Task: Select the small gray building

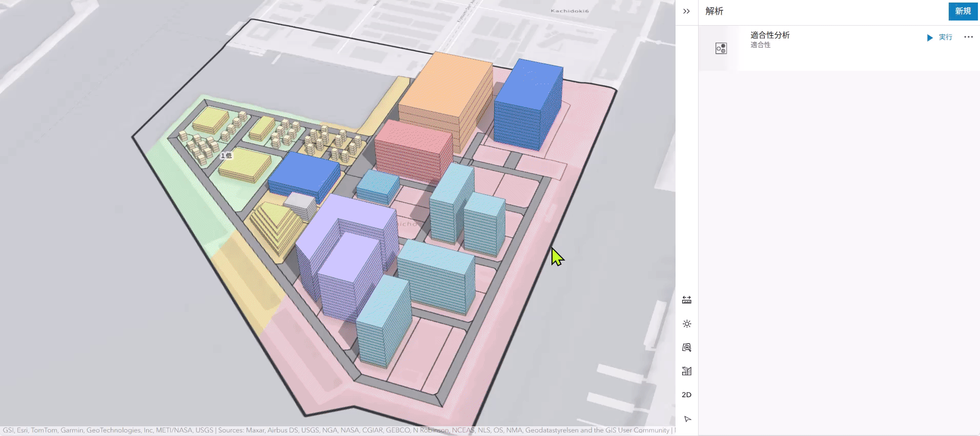Action: 300,205
